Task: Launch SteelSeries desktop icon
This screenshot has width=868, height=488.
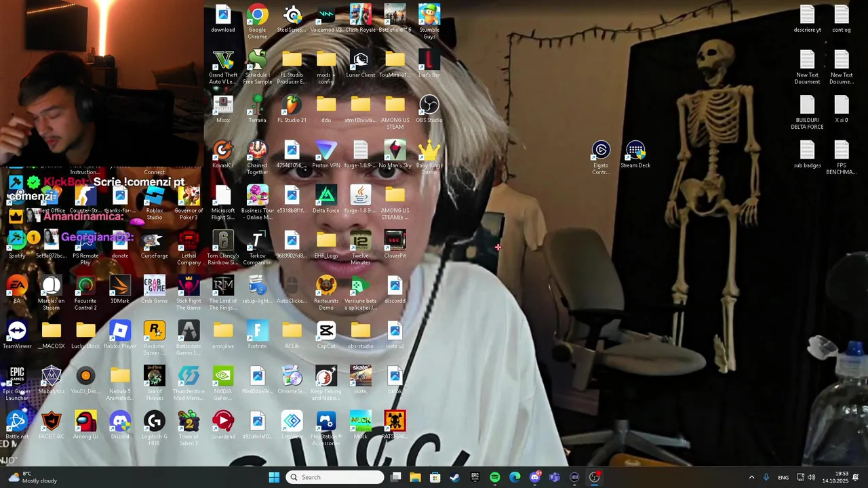Action: [292, 18]
